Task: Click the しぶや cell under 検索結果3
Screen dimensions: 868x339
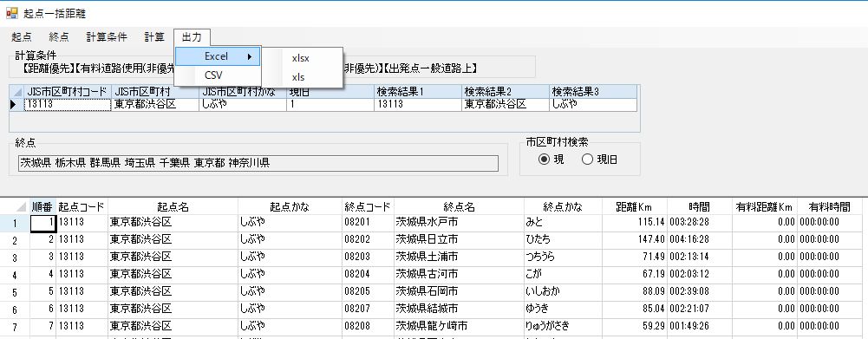Action: 593,105
